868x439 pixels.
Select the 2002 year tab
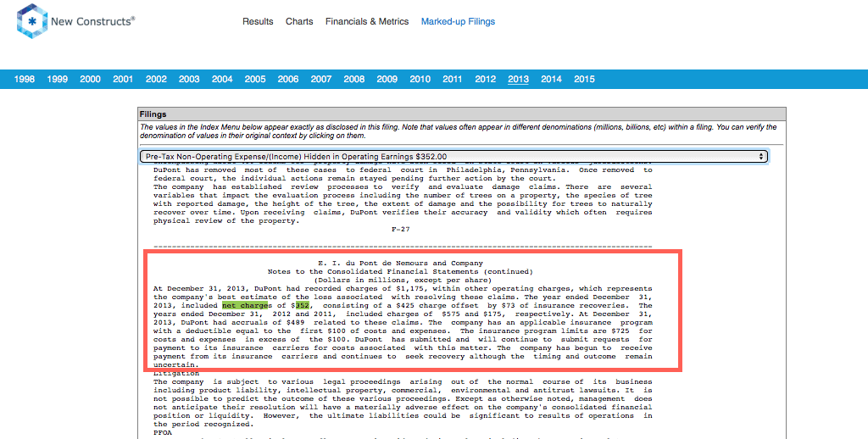[156, 79]
